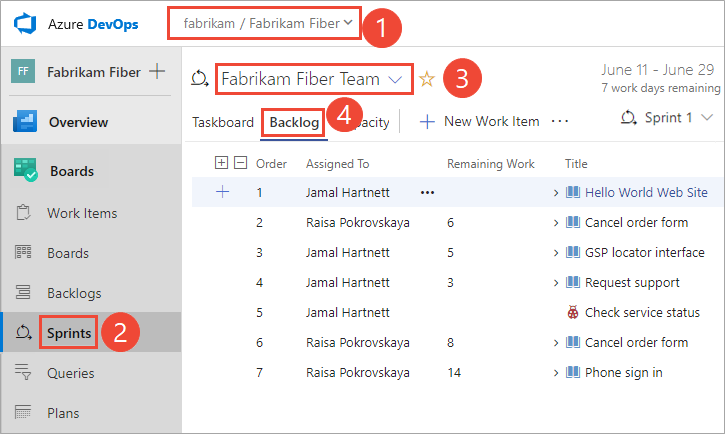Expand the Hello World Web Site item
Viewport: 725px width, 434px height.
pos(556,193)
